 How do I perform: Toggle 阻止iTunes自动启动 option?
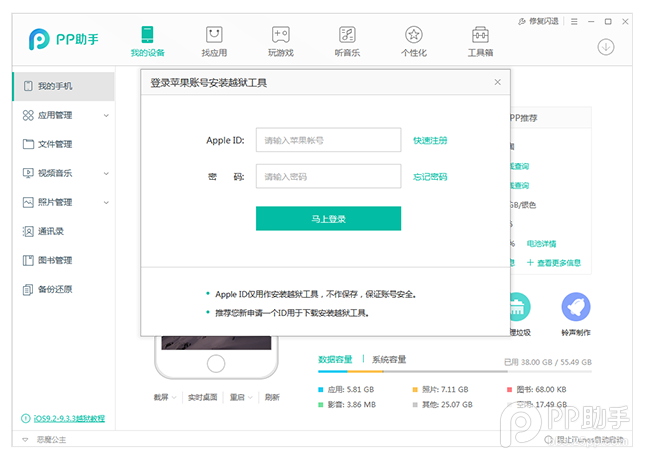585,440
